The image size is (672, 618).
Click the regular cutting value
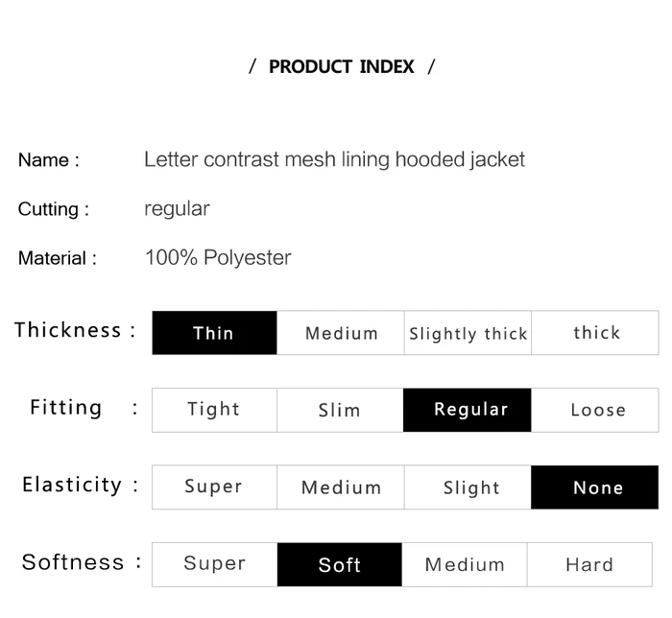(x=177, y=209)
